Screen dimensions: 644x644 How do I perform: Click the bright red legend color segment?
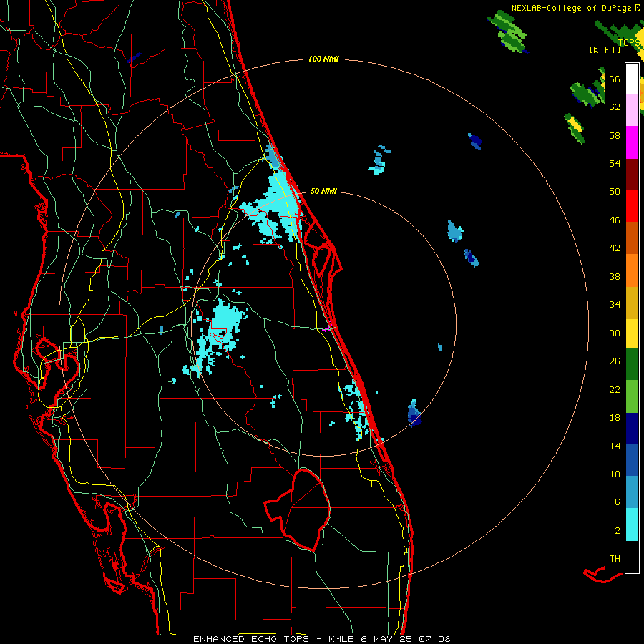tap(632, 206)
